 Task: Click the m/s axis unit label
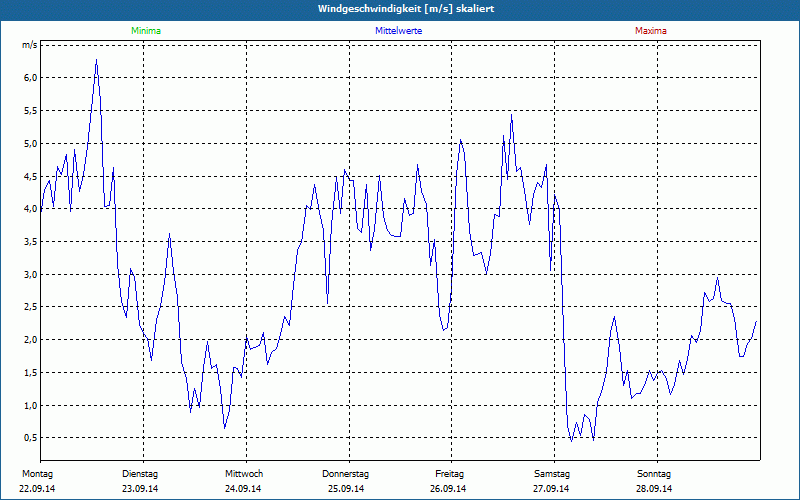30,45
